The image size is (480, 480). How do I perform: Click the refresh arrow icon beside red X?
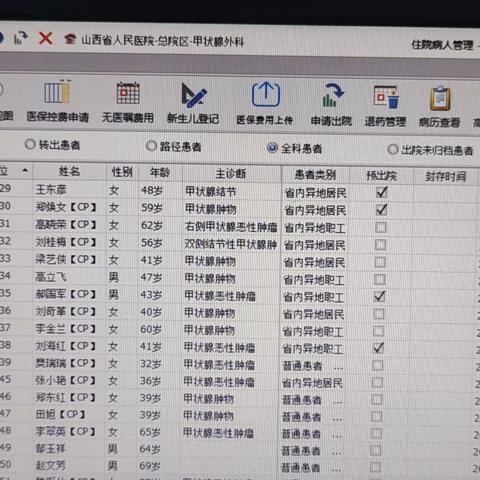coord(20,38)
